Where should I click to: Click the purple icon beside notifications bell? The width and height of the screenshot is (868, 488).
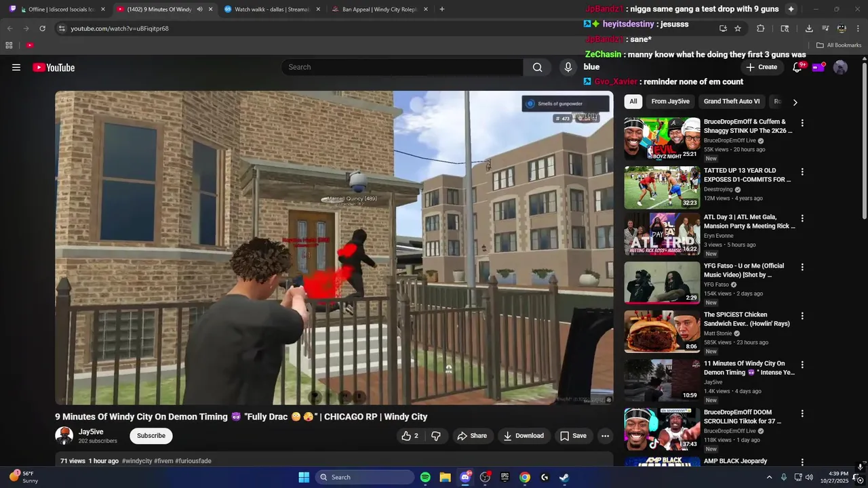[819, 66]
